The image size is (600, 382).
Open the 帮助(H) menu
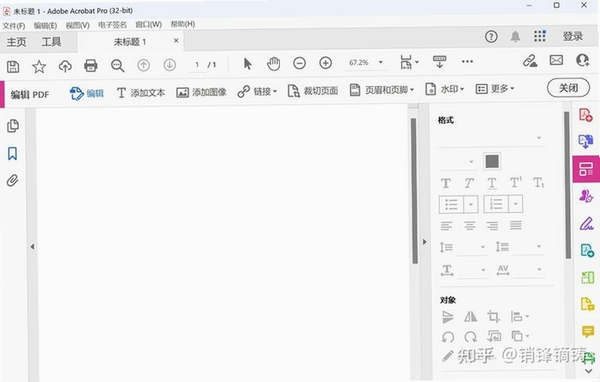183,24
